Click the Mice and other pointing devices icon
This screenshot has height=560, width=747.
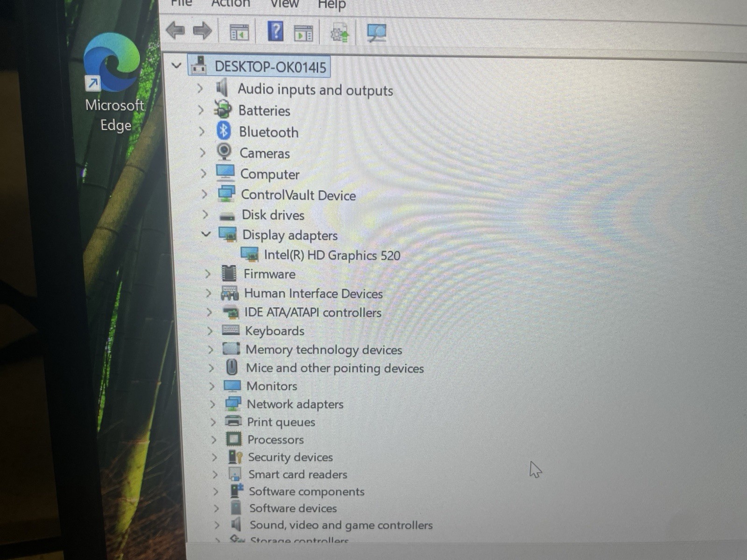(x=232, y=367)
